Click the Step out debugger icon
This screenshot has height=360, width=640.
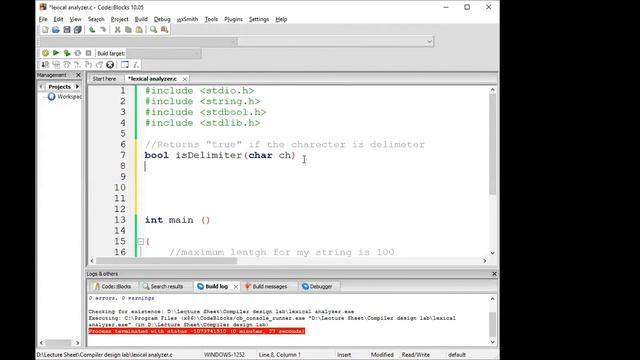click(88, 64)
